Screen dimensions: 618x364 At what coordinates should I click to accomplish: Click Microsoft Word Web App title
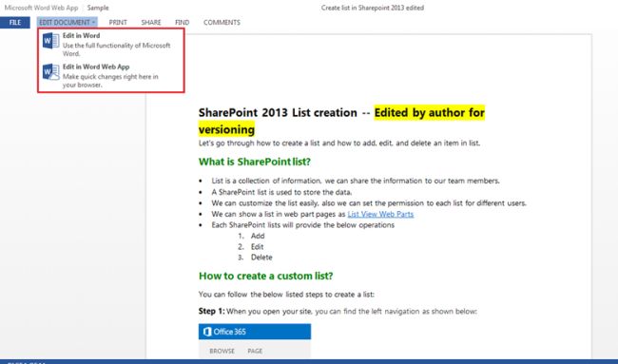[42, 8]
